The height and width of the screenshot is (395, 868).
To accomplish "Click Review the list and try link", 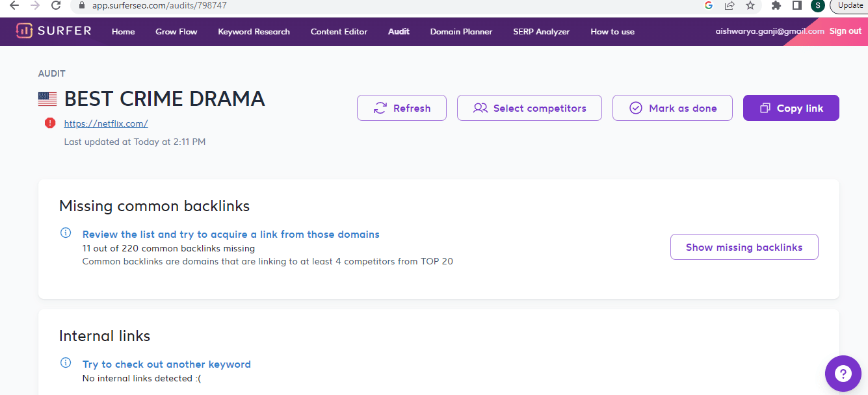I will [x=231, y=234].
